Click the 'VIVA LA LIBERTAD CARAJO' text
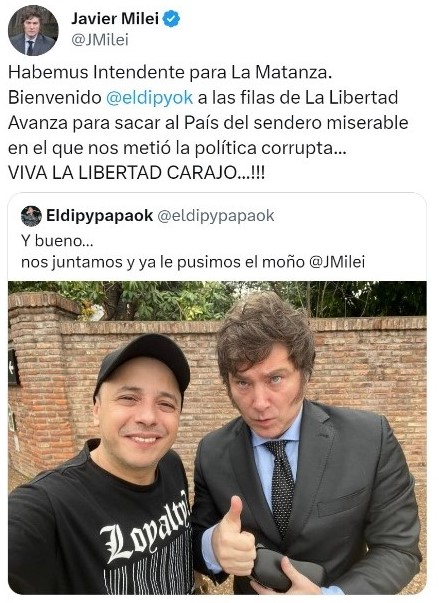This screenshot has height=603, width=439. 136,173
